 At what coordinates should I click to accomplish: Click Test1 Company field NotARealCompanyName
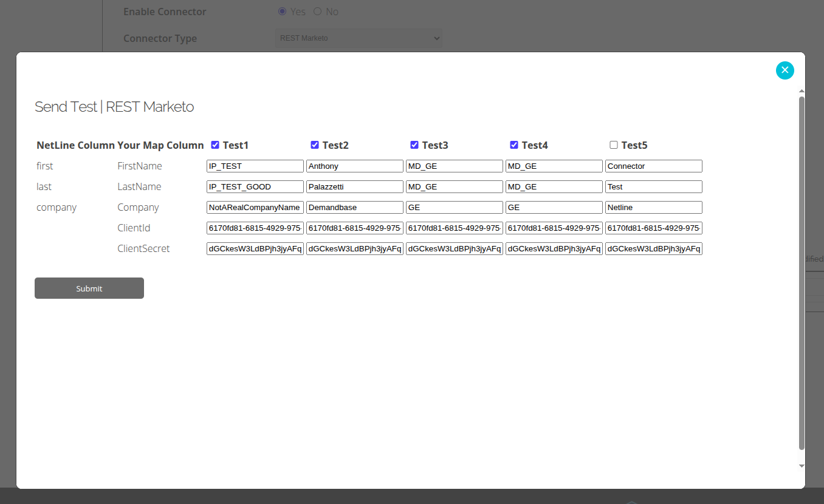click(x=255, y=208)
